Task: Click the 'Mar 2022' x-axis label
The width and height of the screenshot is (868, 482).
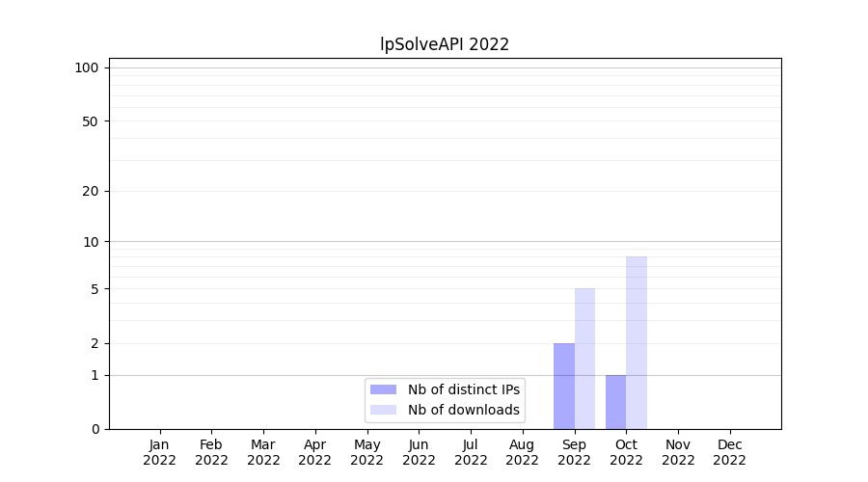Action: 263,452
